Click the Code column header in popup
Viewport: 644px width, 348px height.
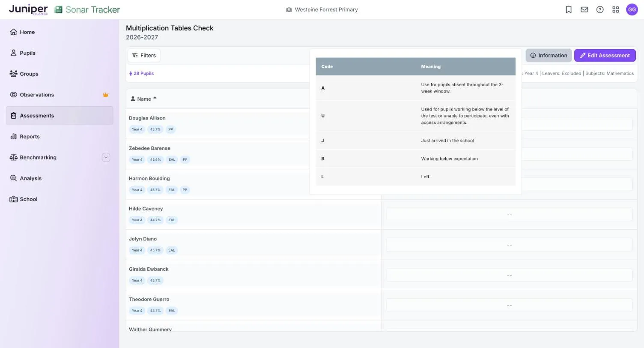(x=327, y=66)
